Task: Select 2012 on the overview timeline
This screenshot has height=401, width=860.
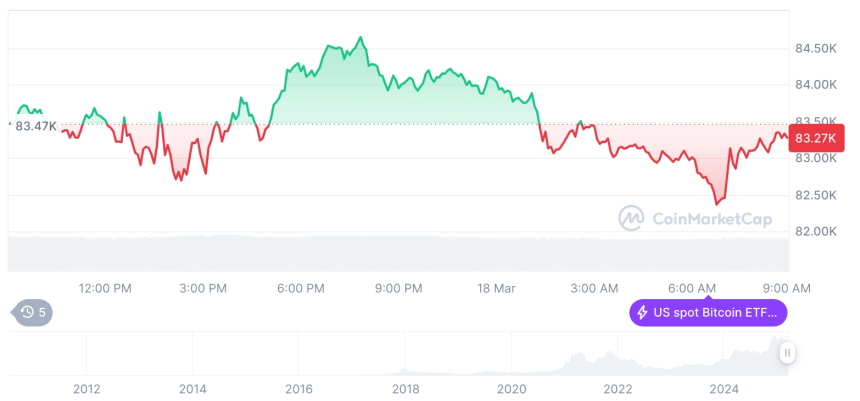Action: pos(87,389)
